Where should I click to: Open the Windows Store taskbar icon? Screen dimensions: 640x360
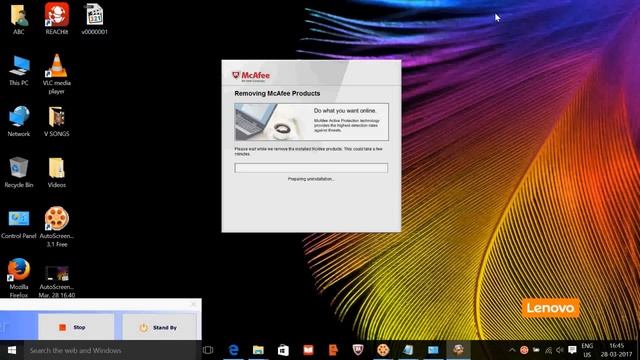point(283,350)
